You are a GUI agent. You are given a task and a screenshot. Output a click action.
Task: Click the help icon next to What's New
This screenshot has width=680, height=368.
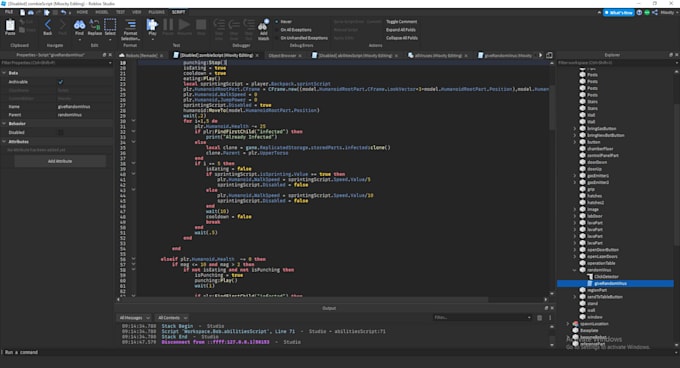click(x=639, y=13)
